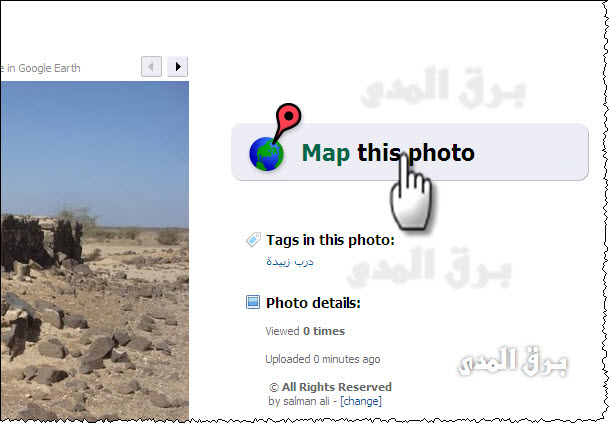
Task: Open the 'in Google Earth' link
Action: pyautogui.click(x=40, y=68)
